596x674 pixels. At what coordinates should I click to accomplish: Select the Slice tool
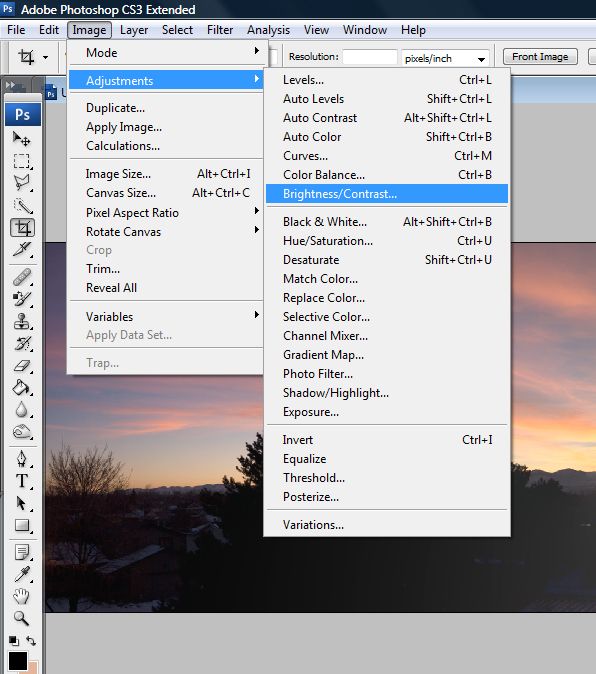[21, 249]
